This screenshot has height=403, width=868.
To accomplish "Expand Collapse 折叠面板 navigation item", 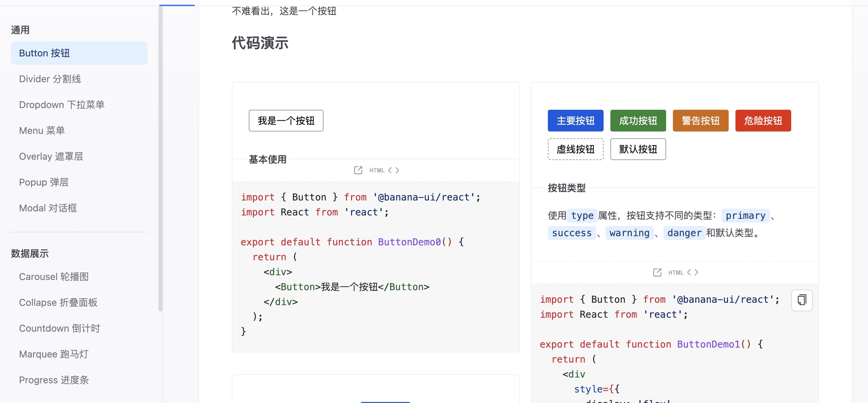I will coord(59,302).
